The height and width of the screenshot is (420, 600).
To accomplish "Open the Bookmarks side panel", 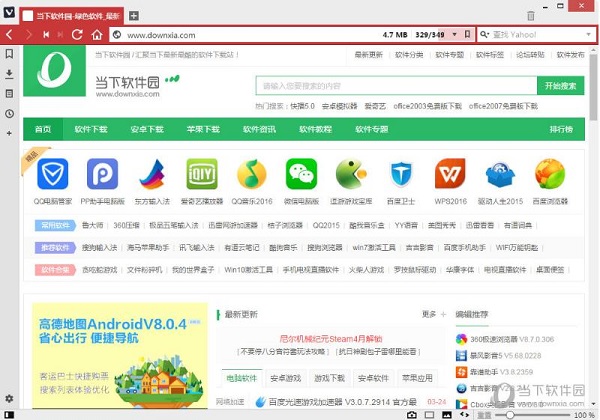I will pyautogui.click(x=9, y=54).
